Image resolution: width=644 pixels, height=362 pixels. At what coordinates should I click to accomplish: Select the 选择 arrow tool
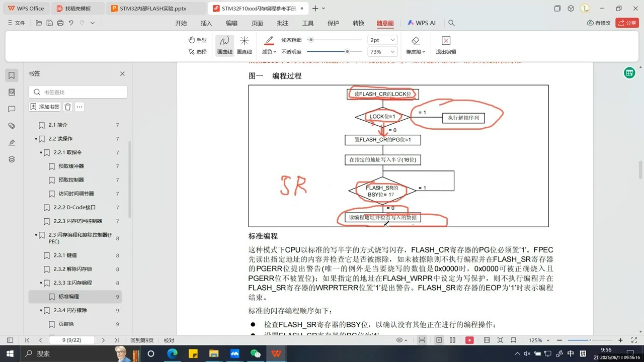[197, 52]
